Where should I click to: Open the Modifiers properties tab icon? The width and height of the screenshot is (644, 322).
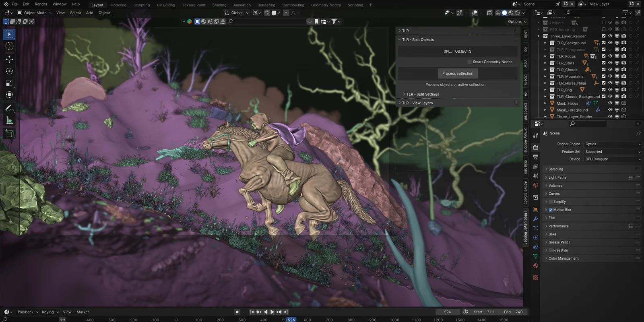[x=536, y=219]
